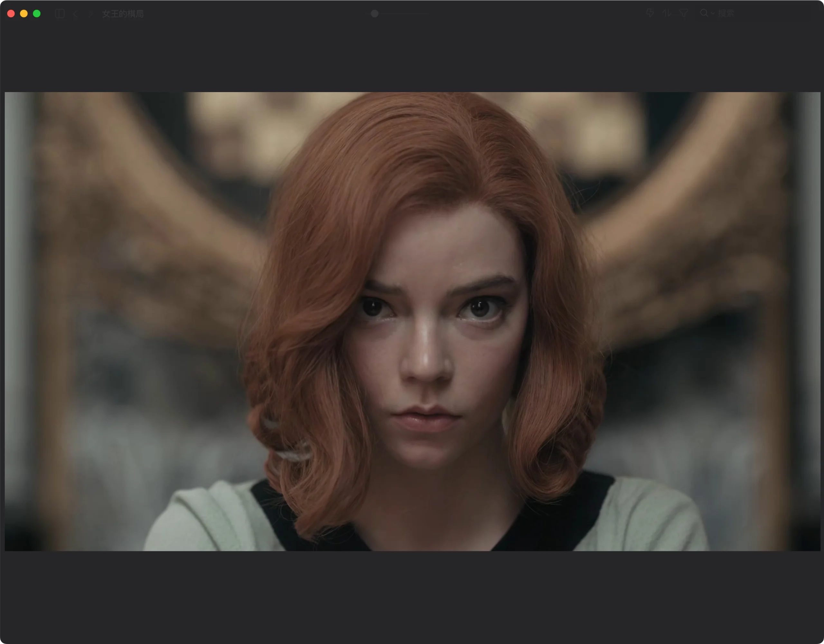The image size is (824, 644).
Task: Open the sort order arrows icon
Action: click(667, 13)
